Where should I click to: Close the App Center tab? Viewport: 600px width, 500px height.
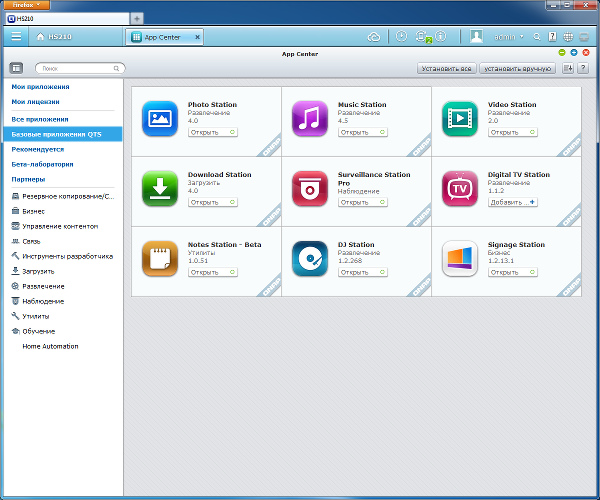pyautogui.click(x=197, y=37)
